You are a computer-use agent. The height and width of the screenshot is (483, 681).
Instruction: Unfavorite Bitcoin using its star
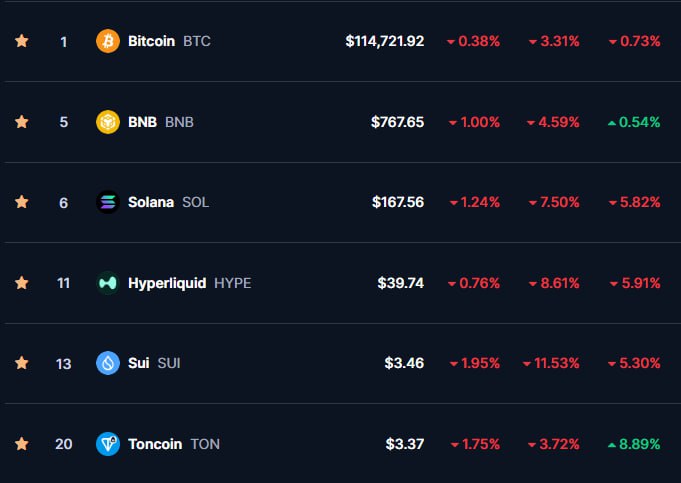22,41
